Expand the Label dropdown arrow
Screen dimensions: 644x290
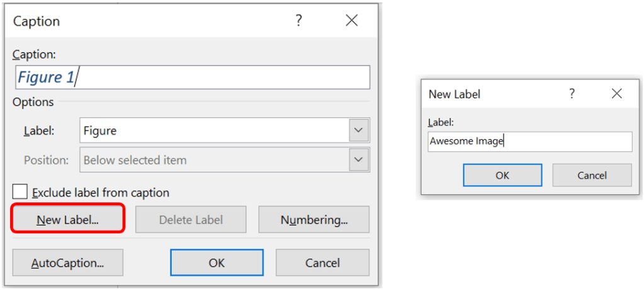click(x=359, y=130)
